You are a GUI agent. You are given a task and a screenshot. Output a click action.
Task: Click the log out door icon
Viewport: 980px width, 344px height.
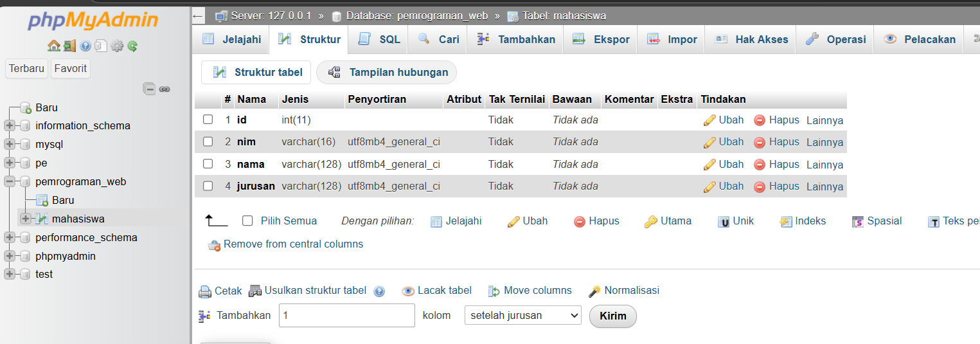[x=69, y=46]
